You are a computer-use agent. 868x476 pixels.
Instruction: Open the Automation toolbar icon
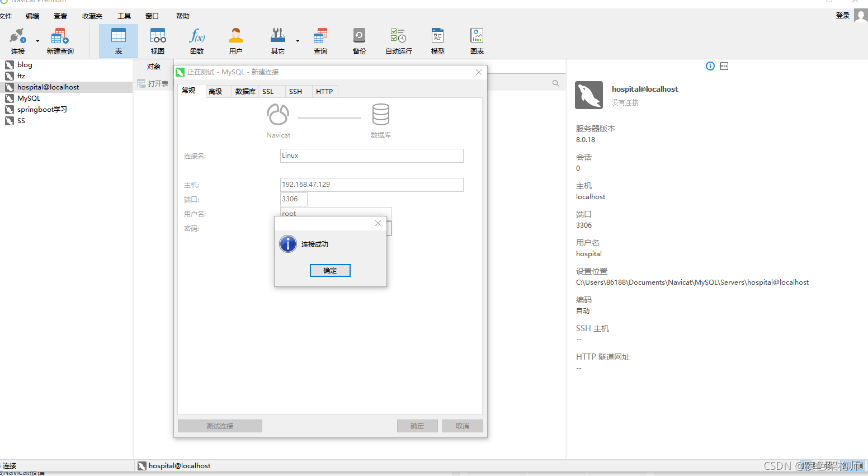click(399, 41)
